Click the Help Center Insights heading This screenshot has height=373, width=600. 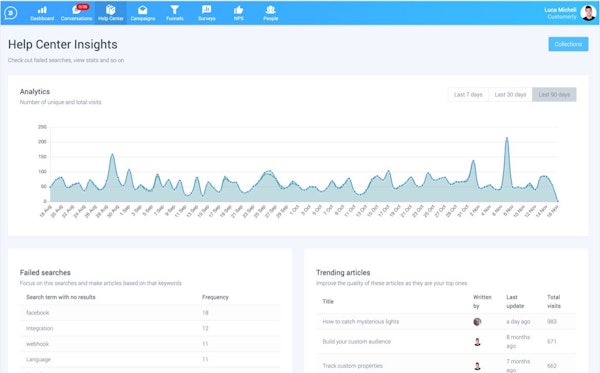63,44
